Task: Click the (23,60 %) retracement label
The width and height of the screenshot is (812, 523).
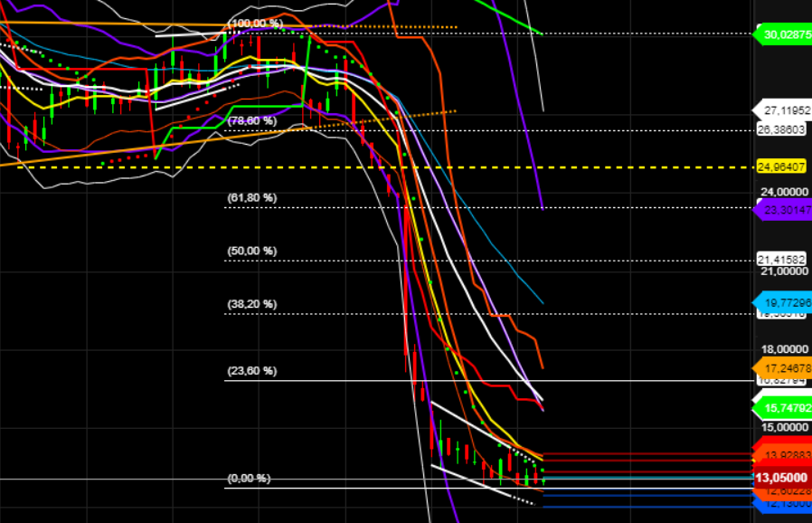Action: [252, 371]
